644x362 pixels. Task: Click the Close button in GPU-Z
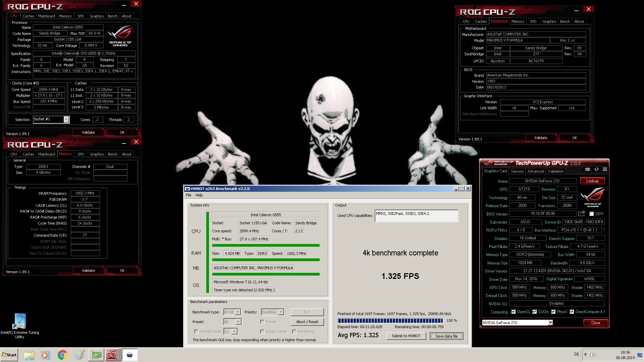tap(596, 323)
